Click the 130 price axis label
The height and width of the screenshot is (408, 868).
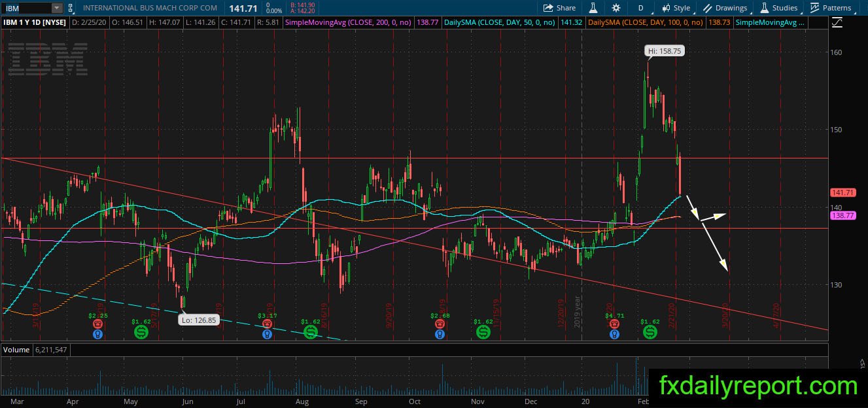(x=837, y=284)
